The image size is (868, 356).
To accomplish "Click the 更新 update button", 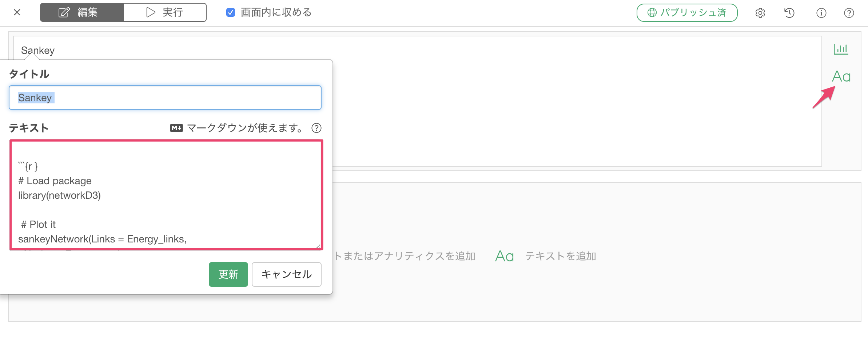I will pos(228,274).
